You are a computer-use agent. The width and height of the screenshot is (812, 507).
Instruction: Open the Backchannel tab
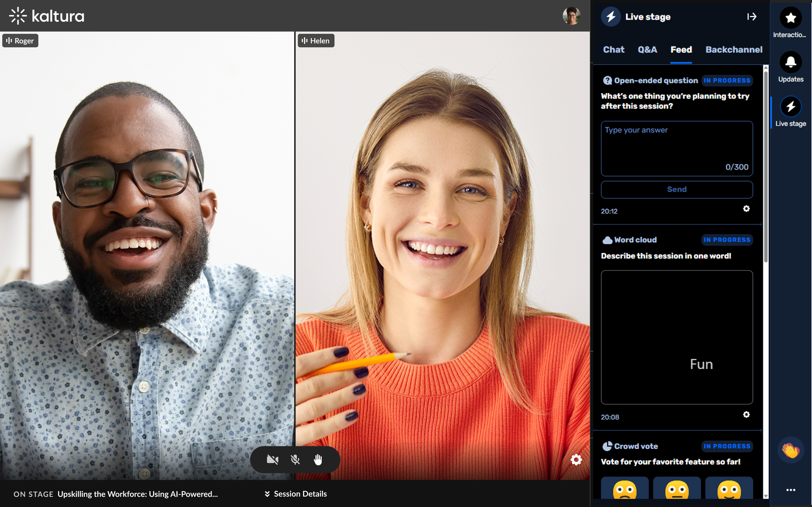click(733, 50)
